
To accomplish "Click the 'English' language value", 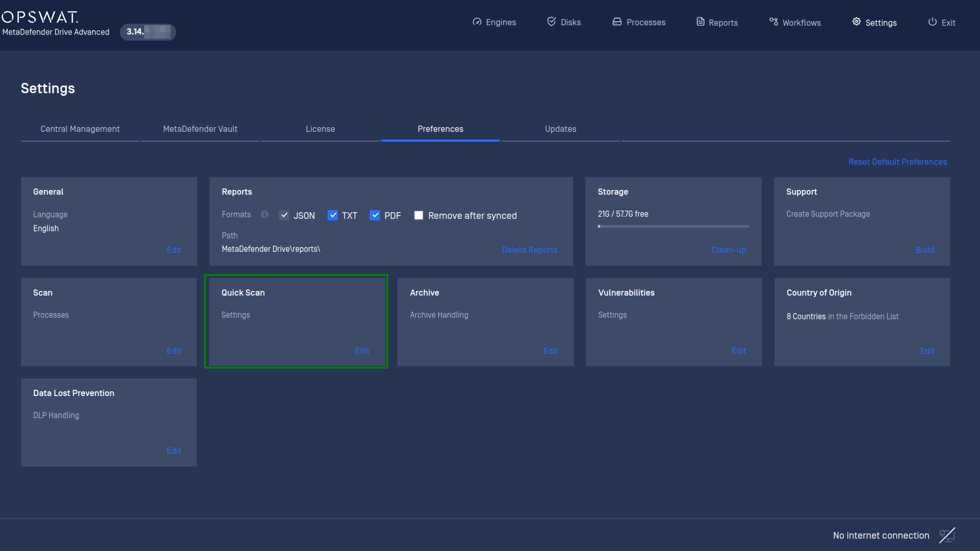I will click(46, 228).
